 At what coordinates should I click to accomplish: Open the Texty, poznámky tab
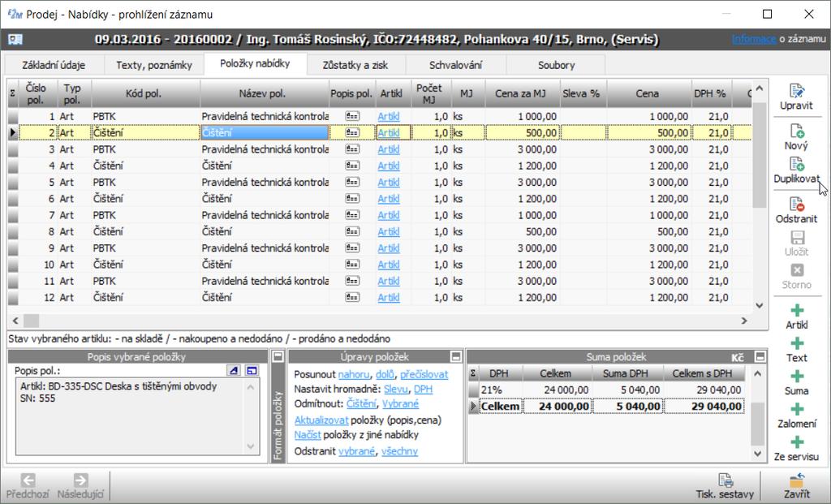153,65
